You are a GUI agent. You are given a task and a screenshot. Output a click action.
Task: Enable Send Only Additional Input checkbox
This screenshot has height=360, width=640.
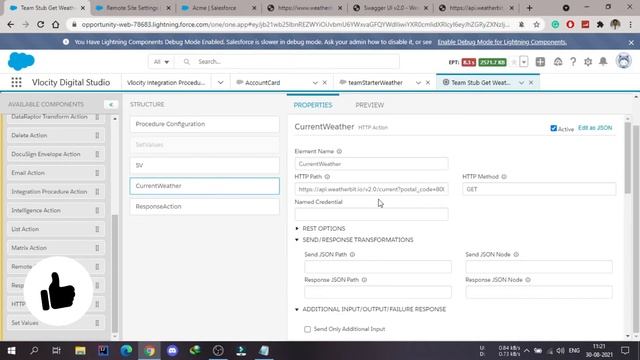click(x=307, y=329)
